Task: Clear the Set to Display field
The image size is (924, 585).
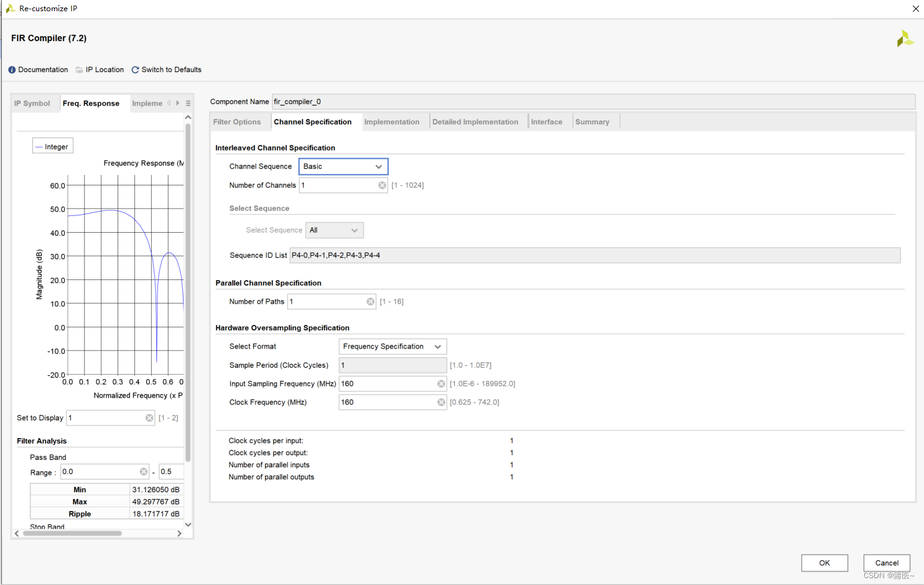Action: coord(149,418)
